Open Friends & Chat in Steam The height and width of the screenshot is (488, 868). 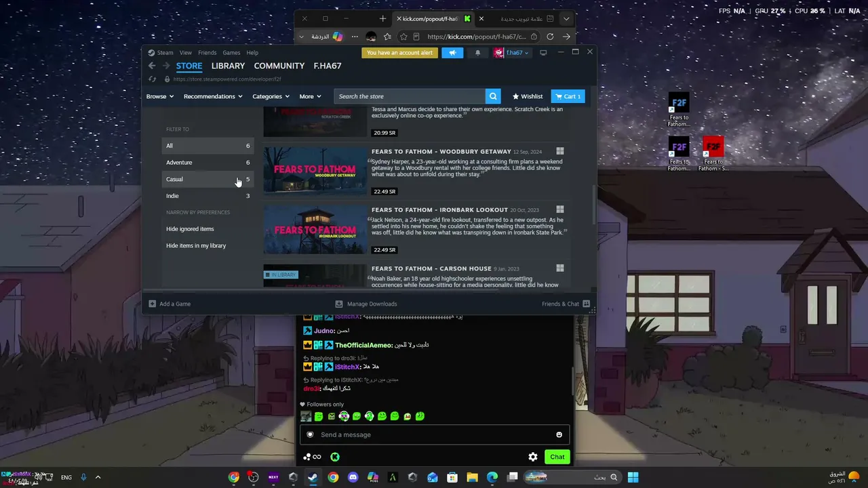coord(566,304)
